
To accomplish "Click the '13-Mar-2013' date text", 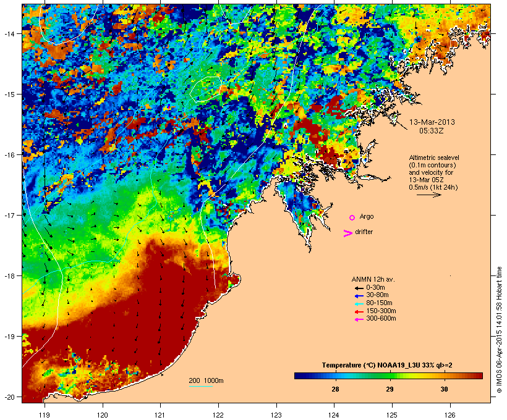I will point(432,122).
